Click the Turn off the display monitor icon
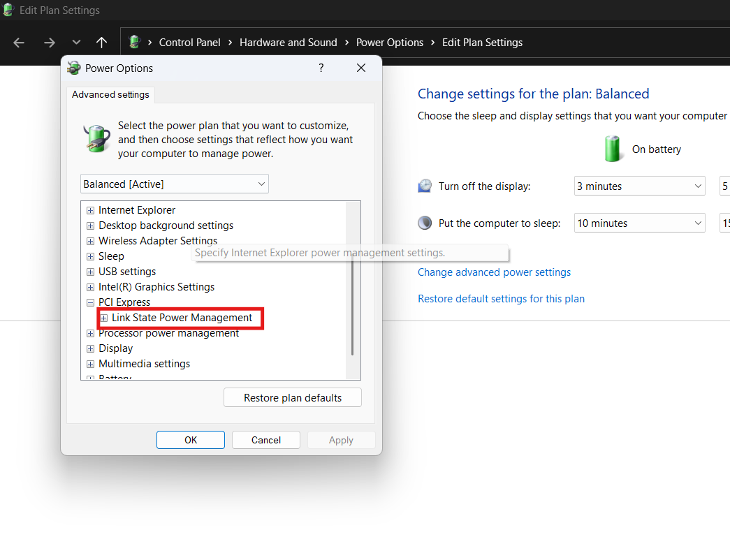This screenshot has width=730, height=560. coord(425,186)
